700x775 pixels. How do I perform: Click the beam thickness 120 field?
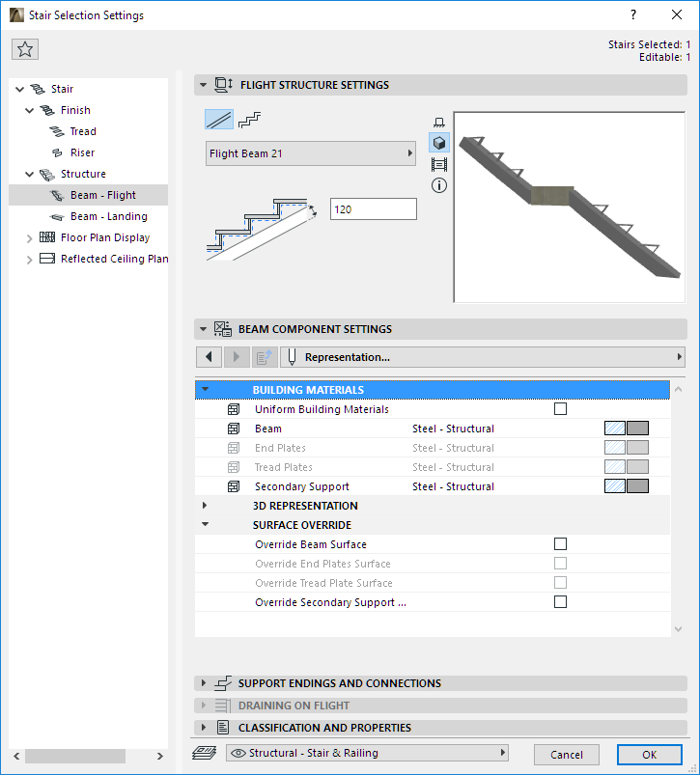point(374,209)
